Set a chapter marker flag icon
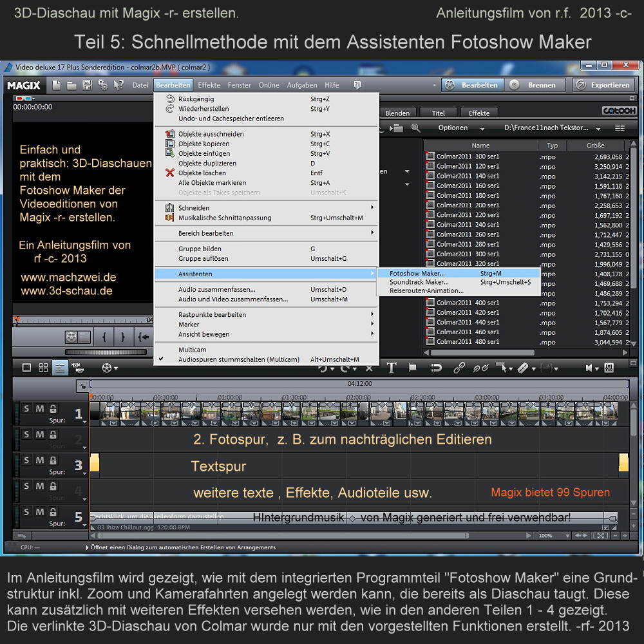 tap(413, 368)
